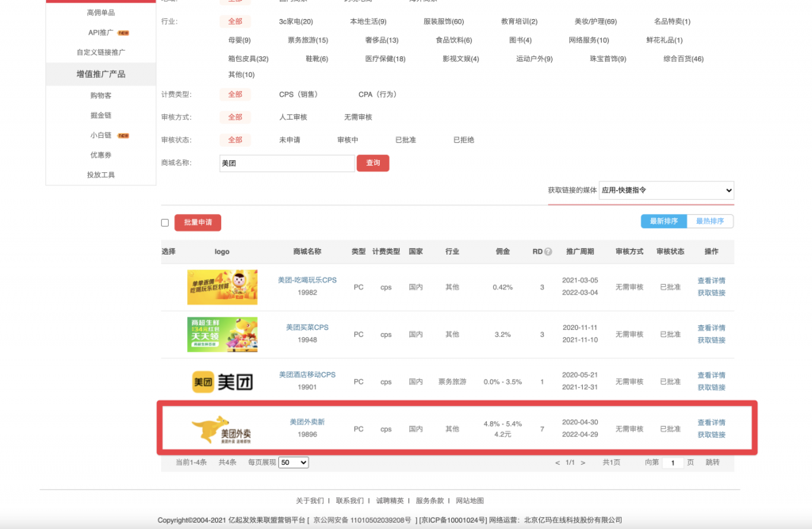The width and height of the screenshot is (812, 529).
Task: Open 关于我们 footer link
Action: click(x=310, y=500)
